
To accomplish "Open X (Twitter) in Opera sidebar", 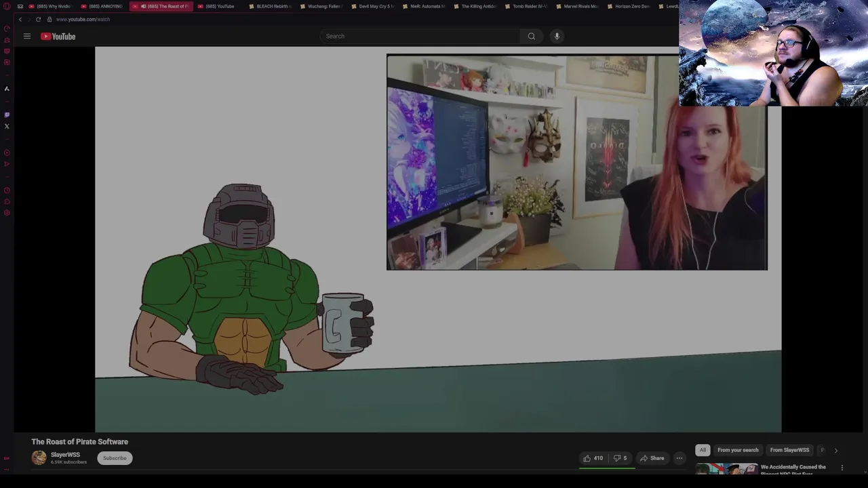I will click(7, 126).
